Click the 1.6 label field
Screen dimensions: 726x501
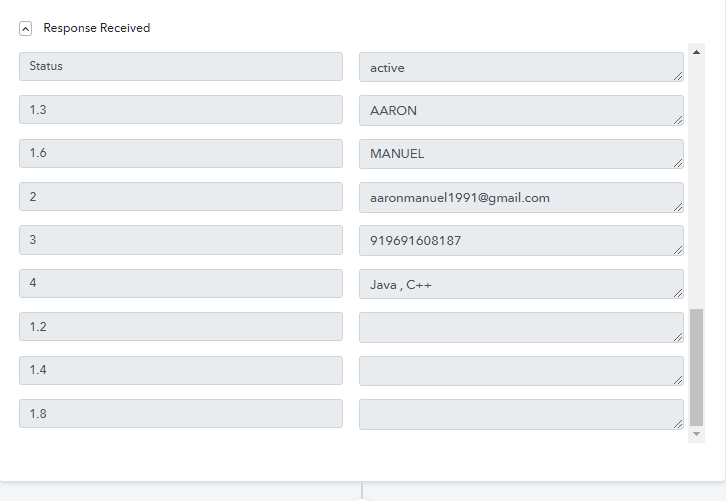(180, 153)
